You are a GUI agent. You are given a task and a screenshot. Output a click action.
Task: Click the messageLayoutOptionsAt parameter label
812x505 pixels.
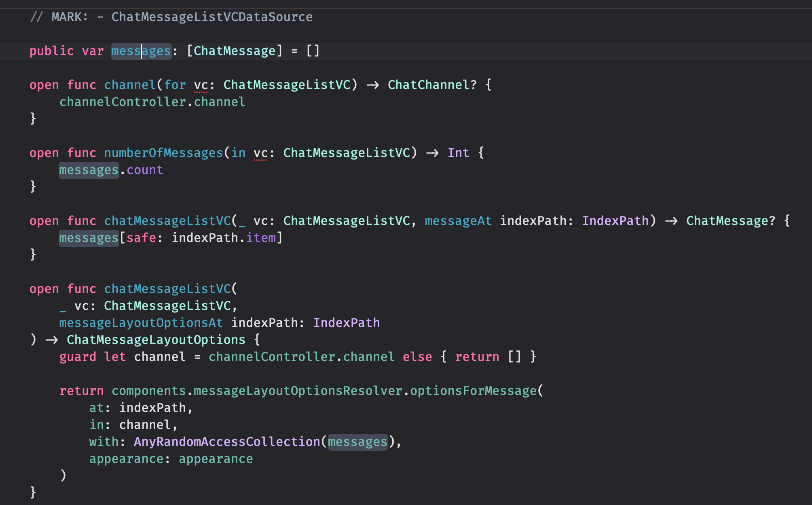click(141, 323)
